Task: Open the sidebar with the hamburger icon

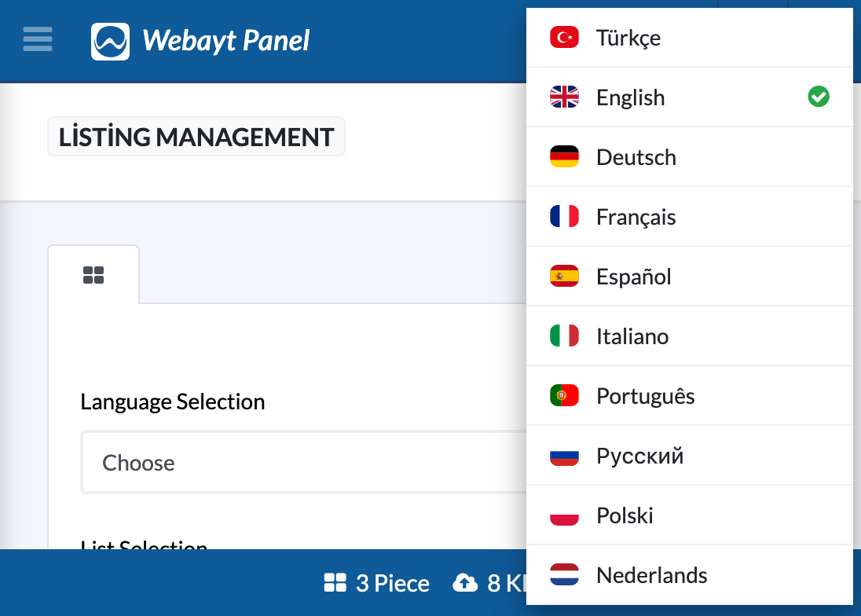Action: [x=37, y=40]
